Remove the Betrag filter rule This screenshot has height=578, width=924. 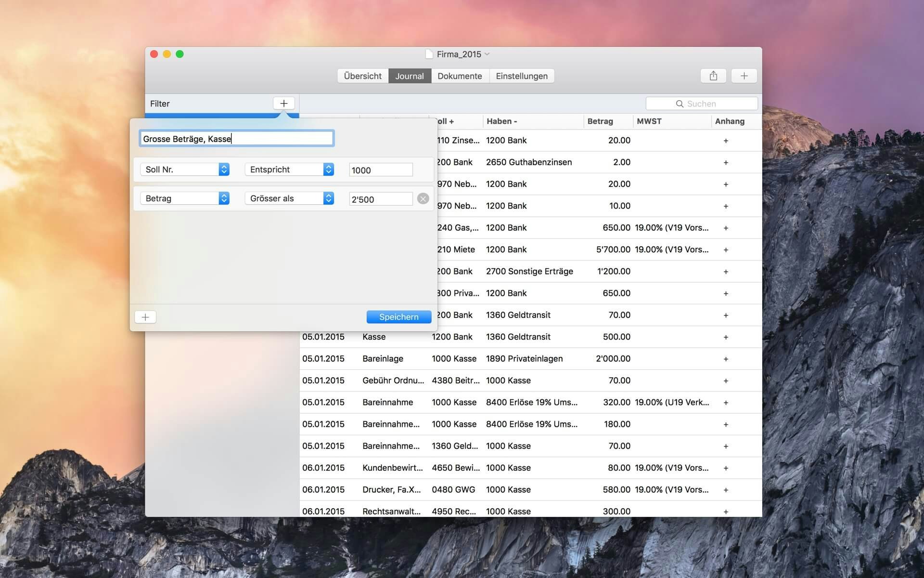point(423,198)
